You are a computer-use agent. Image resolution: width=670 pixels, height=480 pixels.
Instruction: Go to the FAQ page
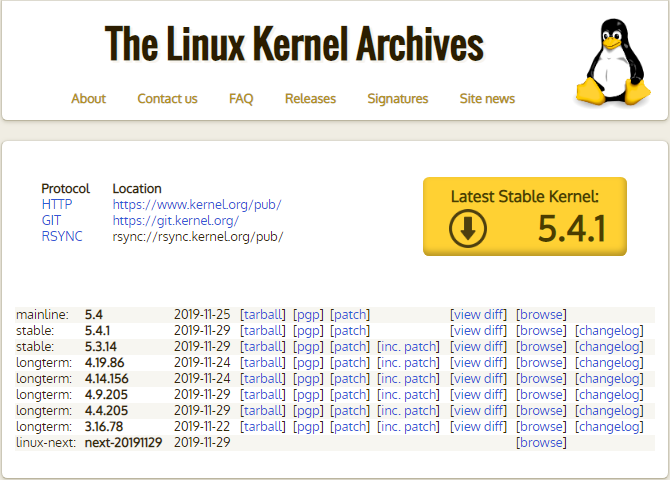[241, 99]
